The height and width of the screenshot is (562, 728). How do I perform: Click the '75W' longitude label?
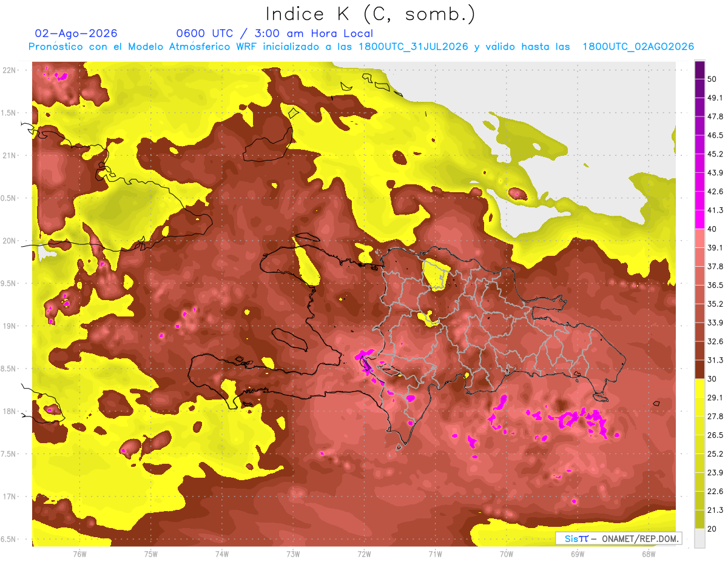click(151, 554)
